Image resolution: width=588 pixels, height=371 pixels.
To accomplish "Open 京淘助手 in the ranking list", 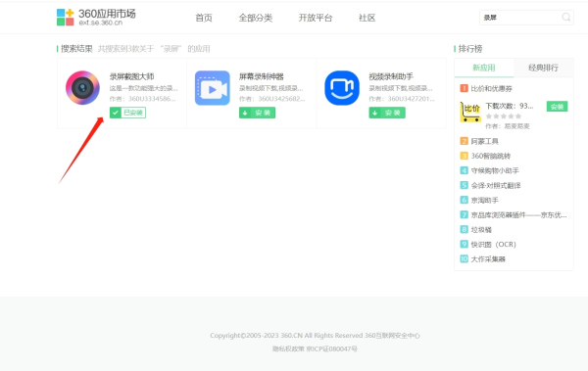I will pyautogui.click(x=484, y=200).
